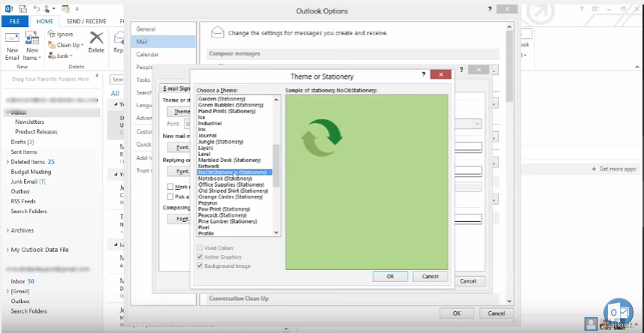This screenshot has width=644, height=333.
Task: Click the Outlook logo in the title bar
Action: (x=11, y=8)
